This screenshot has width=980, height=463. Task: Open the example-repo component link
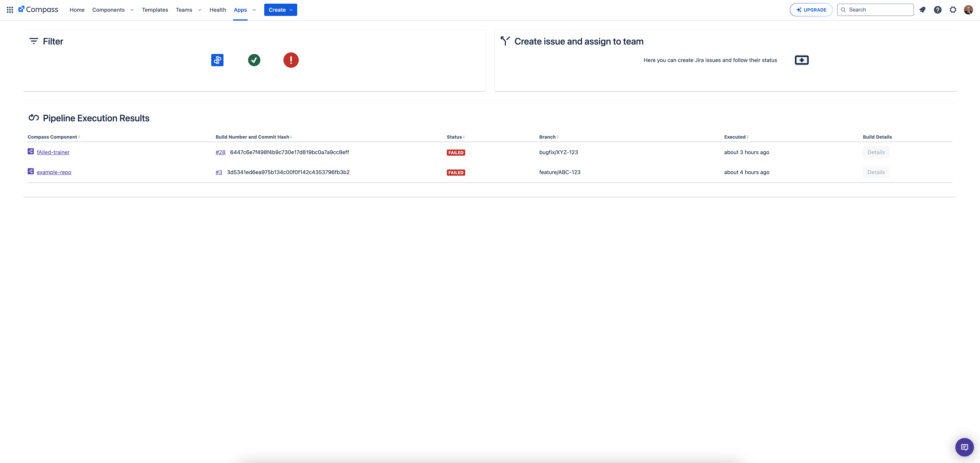click(54, 172)
